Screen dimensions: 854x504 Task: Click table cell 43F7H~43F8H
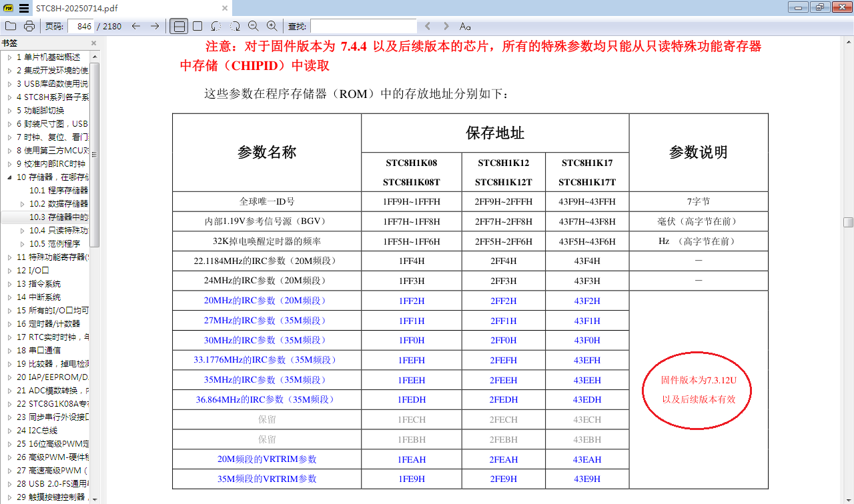[x=586, y=221]
